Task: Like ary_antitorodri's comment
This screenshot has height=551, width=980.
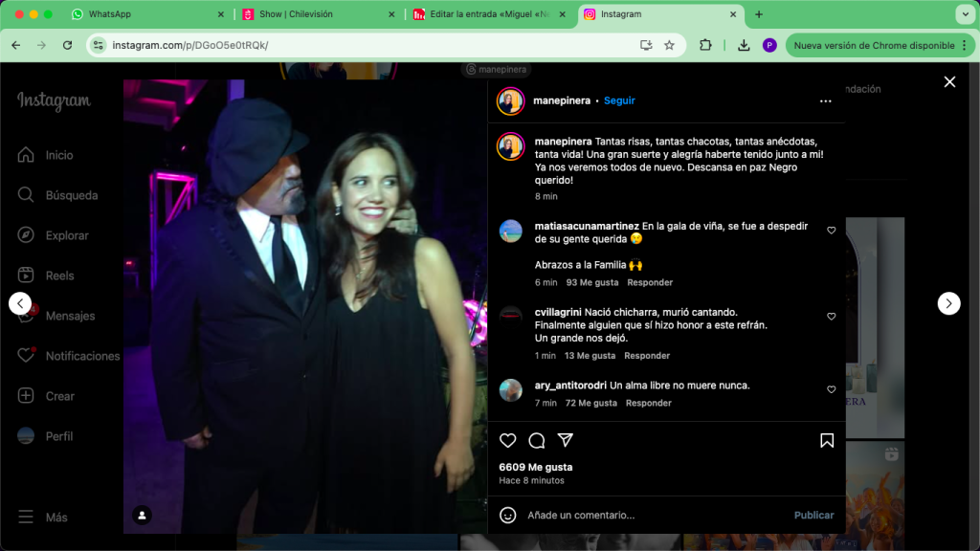Action: click(x=832, y=390)
